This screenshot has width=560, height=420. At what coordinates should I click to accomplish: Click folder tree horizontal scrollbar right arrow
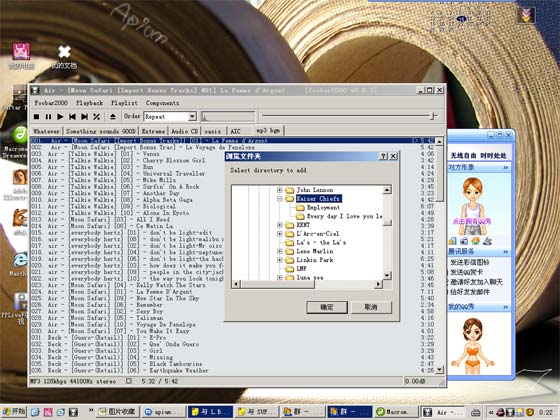click(379, 284)
